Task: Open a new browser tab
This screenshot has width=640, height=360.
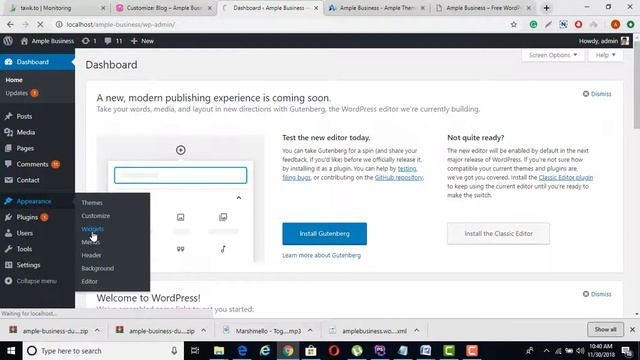Action: click(x=547, y=8)
